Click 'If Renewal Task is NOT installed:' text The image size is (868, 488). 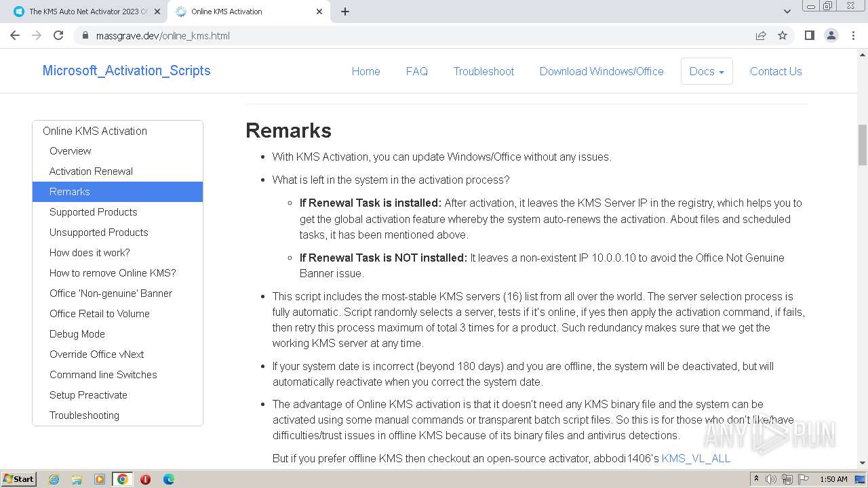383,258
